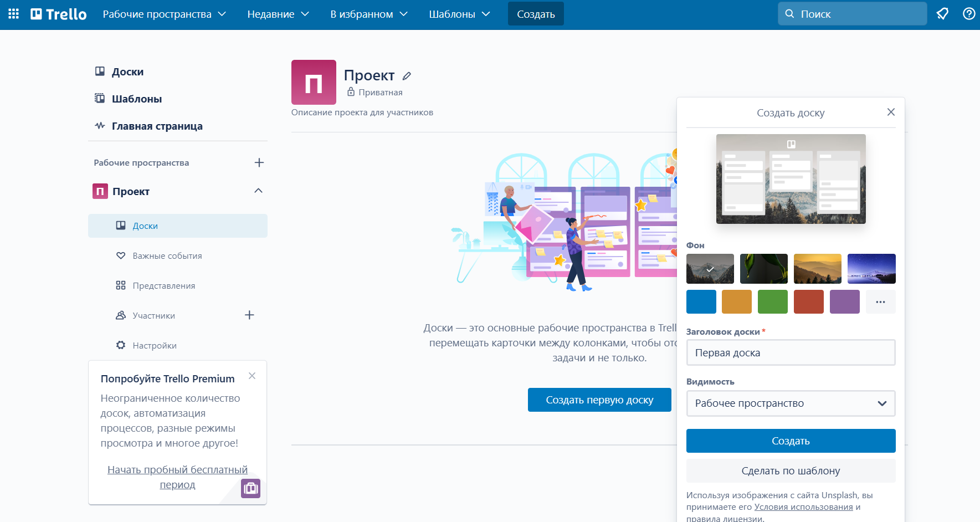
Task: Click the Создать первую доску button
Action: (599, 400)
